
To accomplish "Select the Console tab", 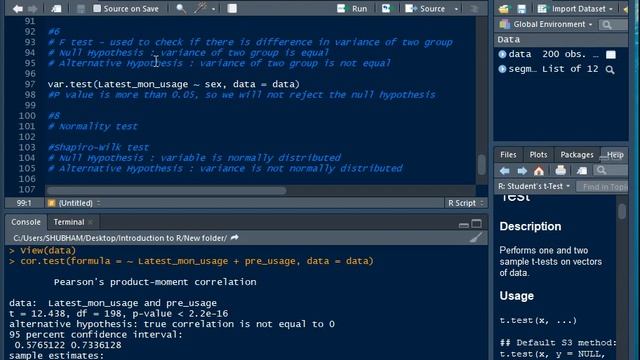I will click(26, 222).
